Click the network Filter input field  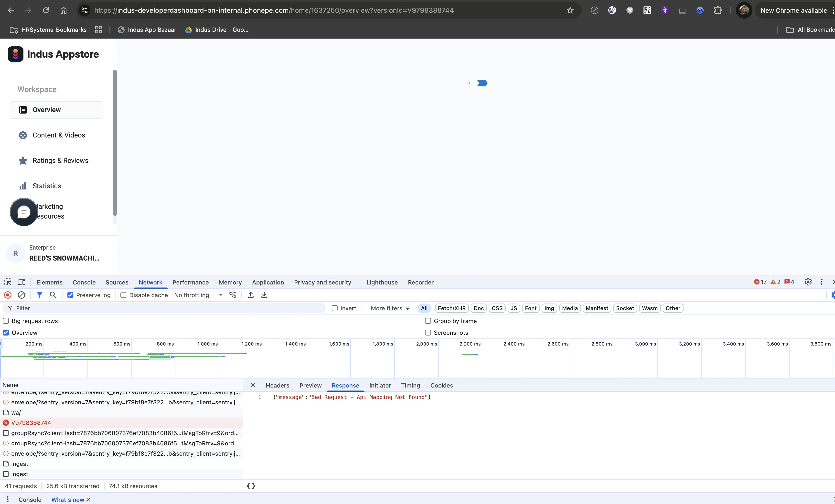(164, 308)
